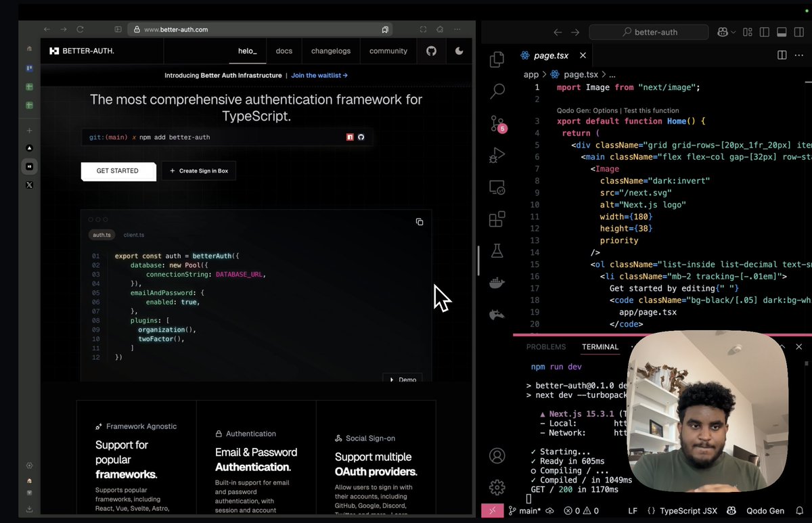Copy code with the code sample copy icon
This screenshot has height=523, width=812.
420,222
